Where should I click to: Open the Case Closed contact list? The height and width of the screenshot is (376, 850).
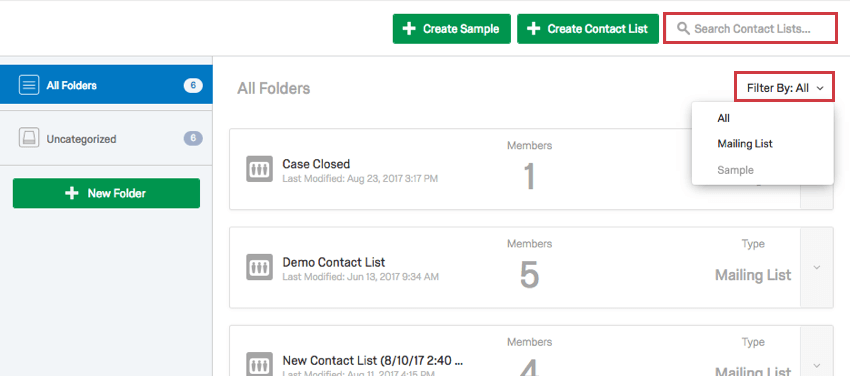tap(316, 164)
